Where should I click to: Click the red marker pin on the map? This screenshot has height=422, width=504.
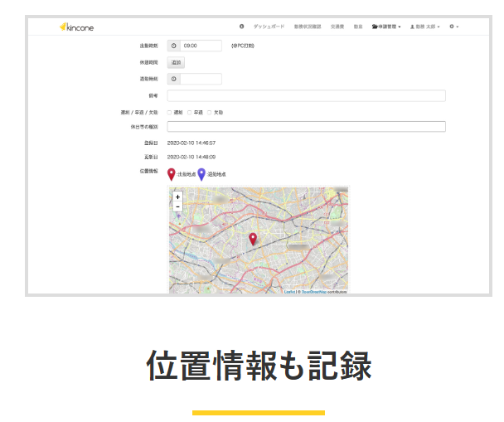253,239
